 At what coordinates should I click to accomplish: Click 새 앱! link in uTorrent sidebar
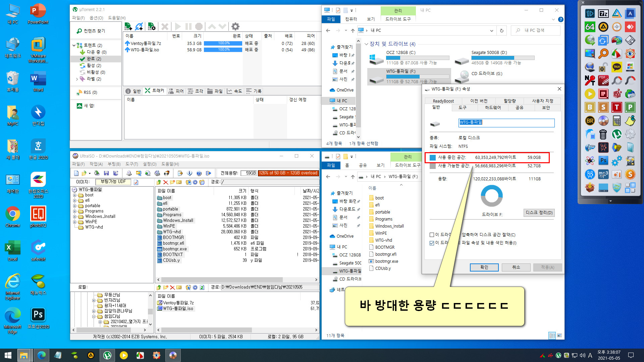click(86, 106)
